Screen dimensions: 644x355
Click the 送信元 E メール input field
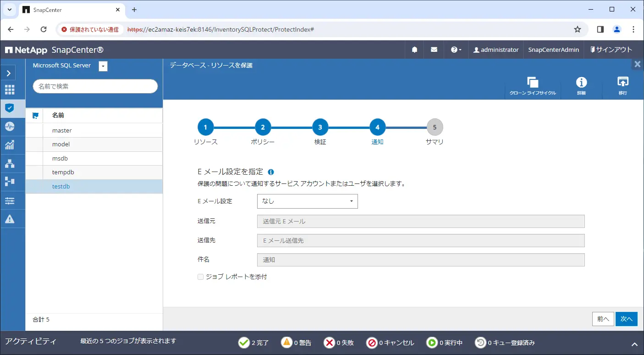pos(421,221)
